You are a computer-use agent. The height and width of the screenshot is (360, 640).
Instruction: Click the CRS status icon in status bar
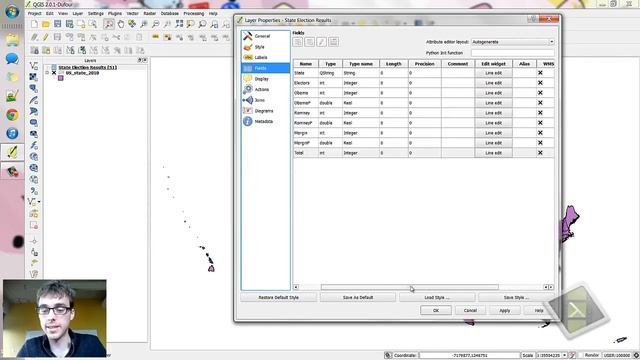tap(636, 356)
